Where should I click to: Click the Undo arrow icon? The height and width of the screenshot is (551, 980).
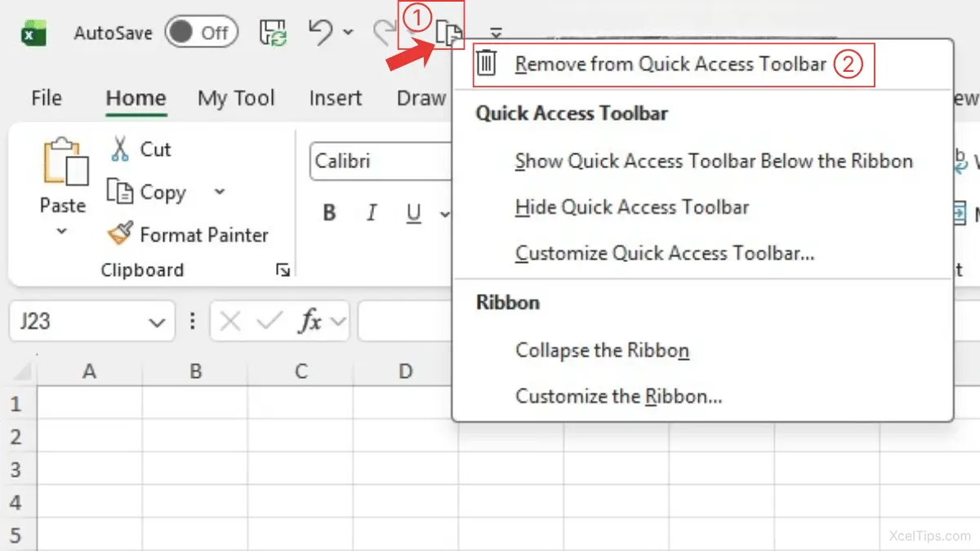point(320,32)
